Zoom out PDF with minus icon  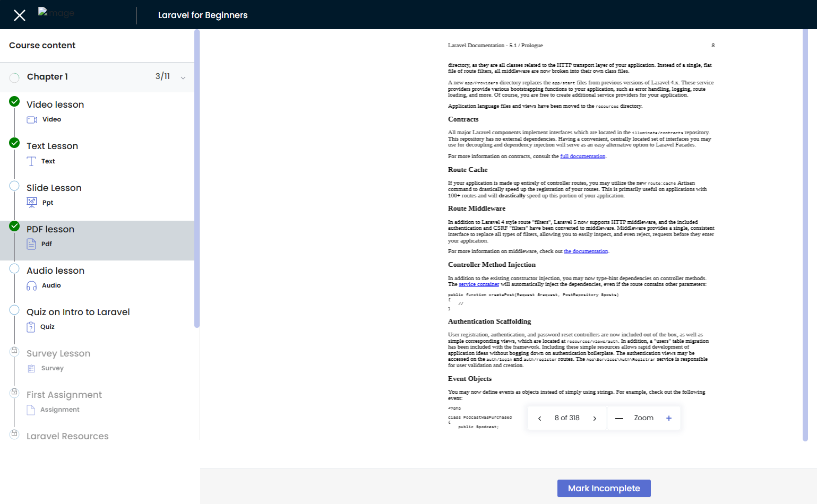tap(619, 419)
